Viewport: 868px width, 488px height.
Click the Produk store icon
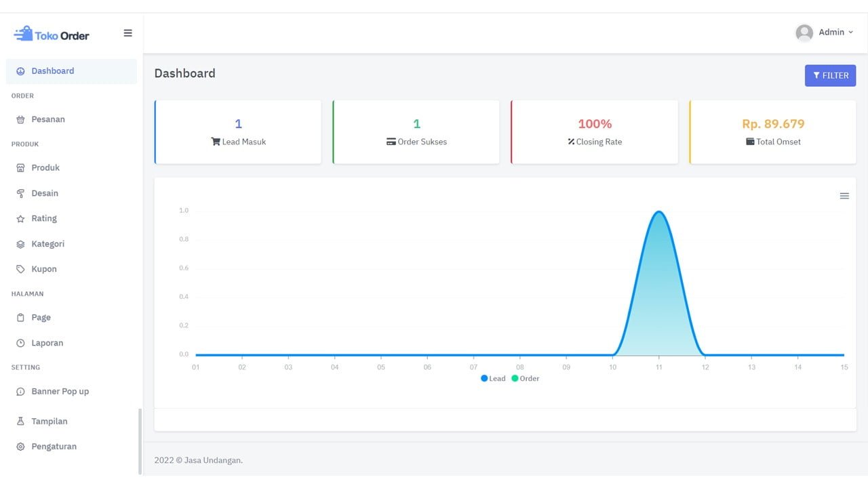[x=20, y=168]
